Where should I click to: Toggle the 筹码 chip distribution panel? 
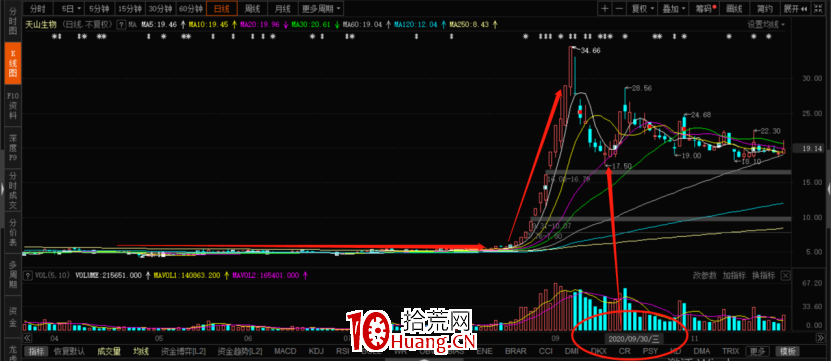point(704,8)
